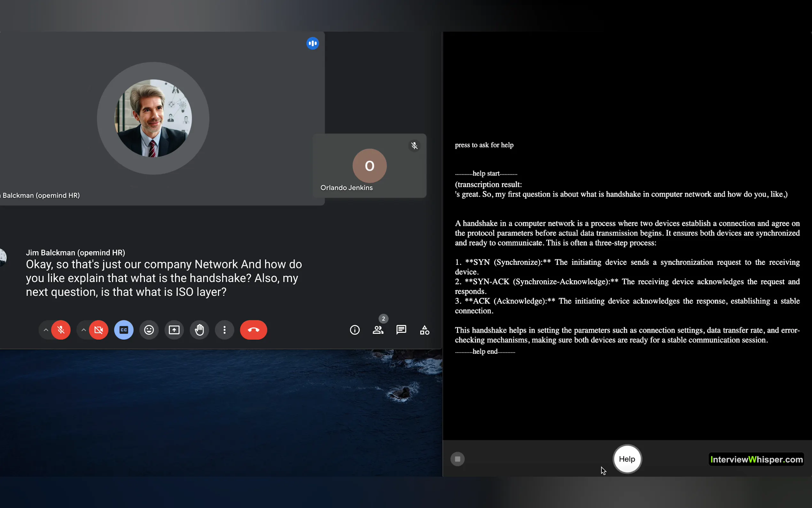Turn on the camera in the call
The width and height of the screenshot is (812, 508).
pyautogui.click(x=99, y=330)
